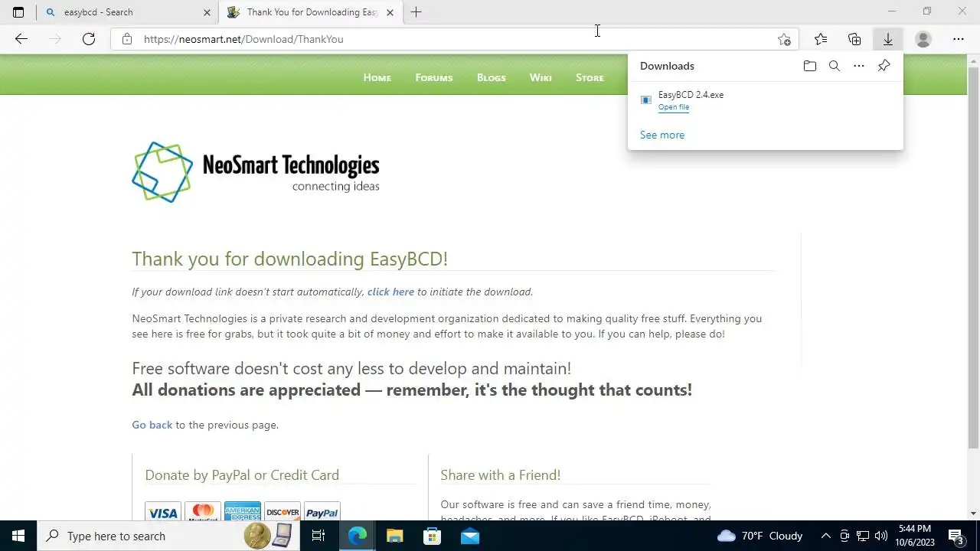Select the Thank You for Downloading tab
The height and width of the screenshot is (551, 980).
pos(311,12)
